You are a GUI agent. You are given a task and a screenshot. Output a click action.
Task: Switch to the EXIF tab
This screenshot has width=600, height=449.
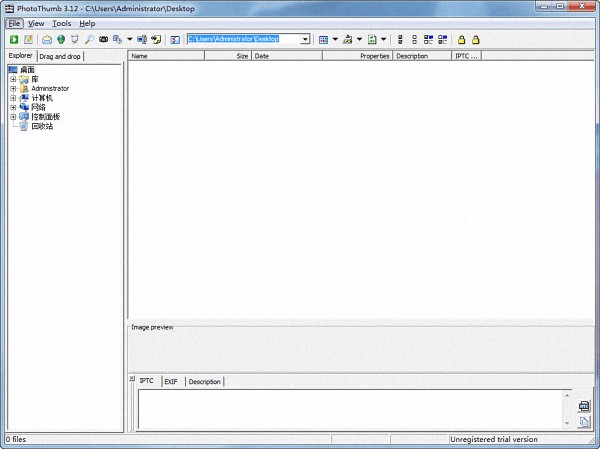tap(171, 382)
